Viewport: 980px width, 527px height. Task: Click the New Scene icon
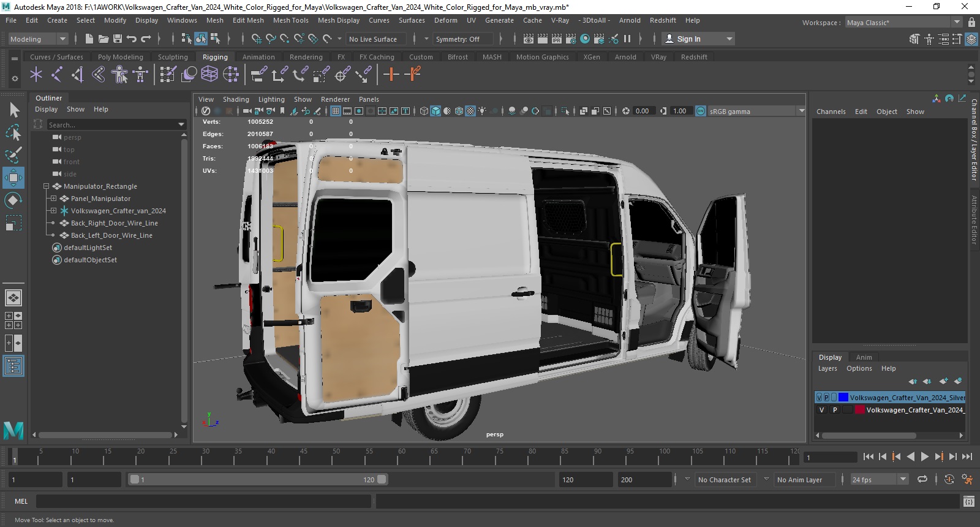point(89,39)
